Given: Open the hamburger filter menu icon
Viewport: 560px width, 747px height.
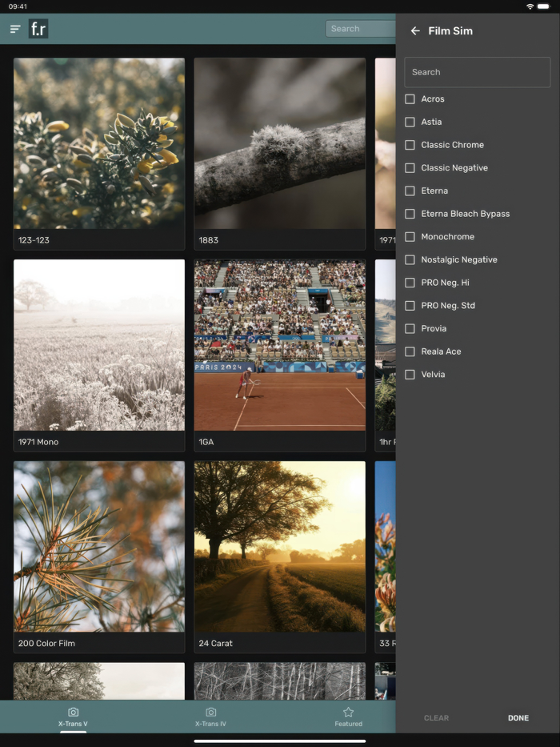Looking at the screenshot, I should click(x=15, y=29).
